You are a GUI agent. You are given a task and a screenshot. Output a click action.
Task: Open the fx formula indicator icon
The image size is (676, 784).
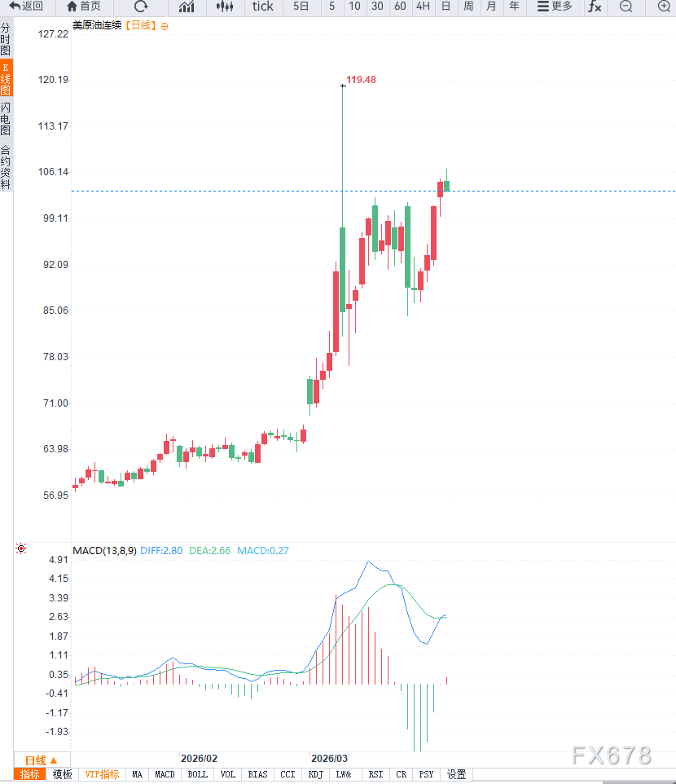[x=595, y=7]
